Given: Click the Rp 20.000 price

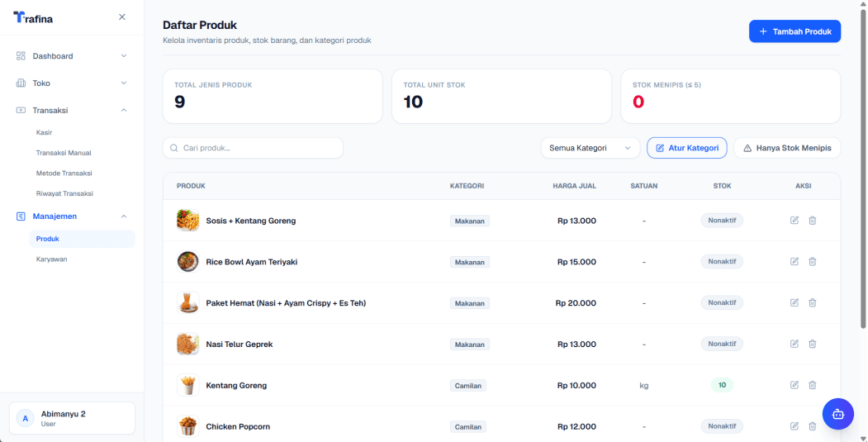Looking at the screenshot, I should (x=576, y=303).
